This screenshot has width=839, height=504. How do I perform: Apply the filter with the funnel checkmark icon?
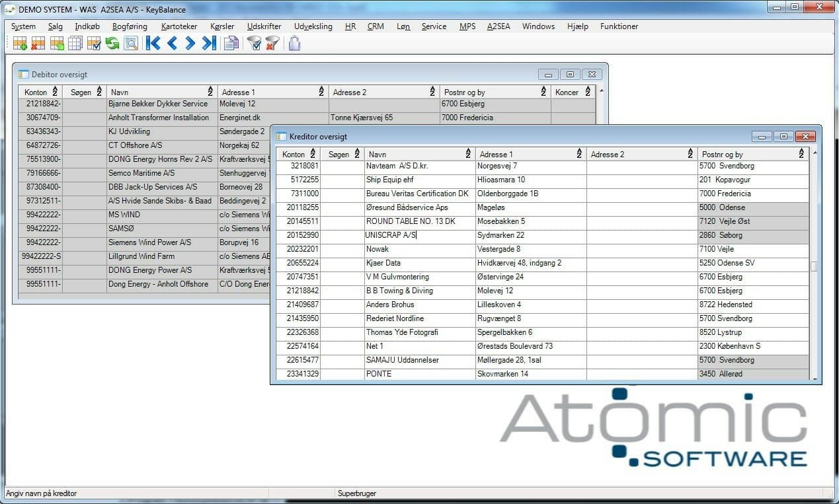point(255,42)
